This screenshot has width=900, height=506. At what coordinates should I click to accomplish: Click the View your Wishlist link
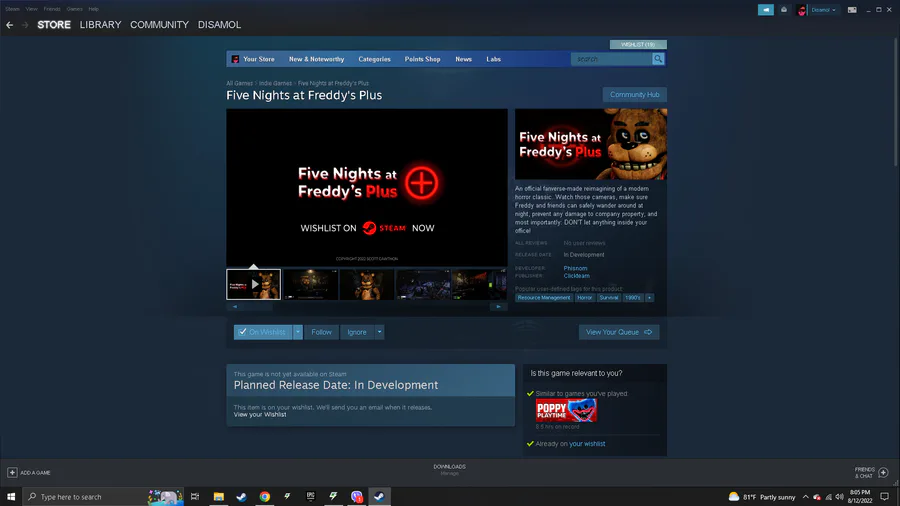click(259, 415)
